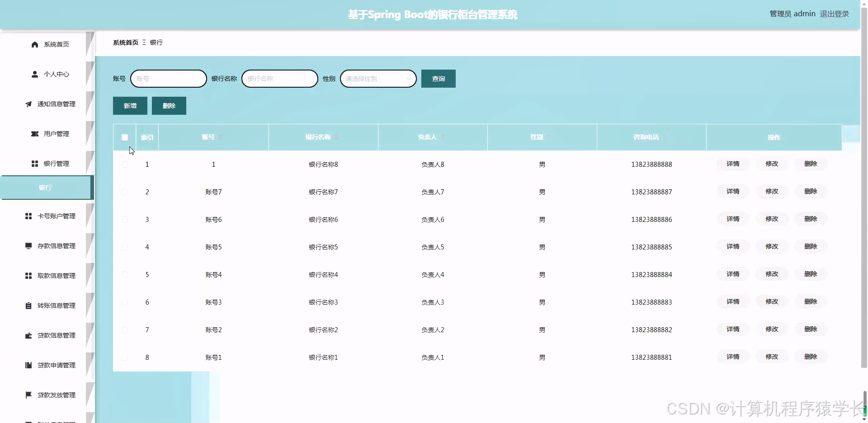868x423 pixels.
Task: Click the paper plane icon for 通知信息管理
Action: [x=28, y=104]
